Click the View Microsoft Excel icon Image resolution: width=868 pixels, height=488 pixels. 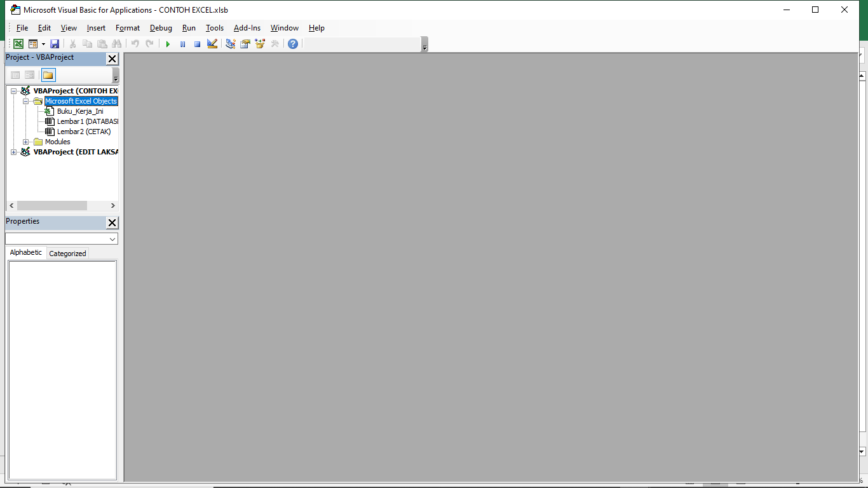[18, 44]
